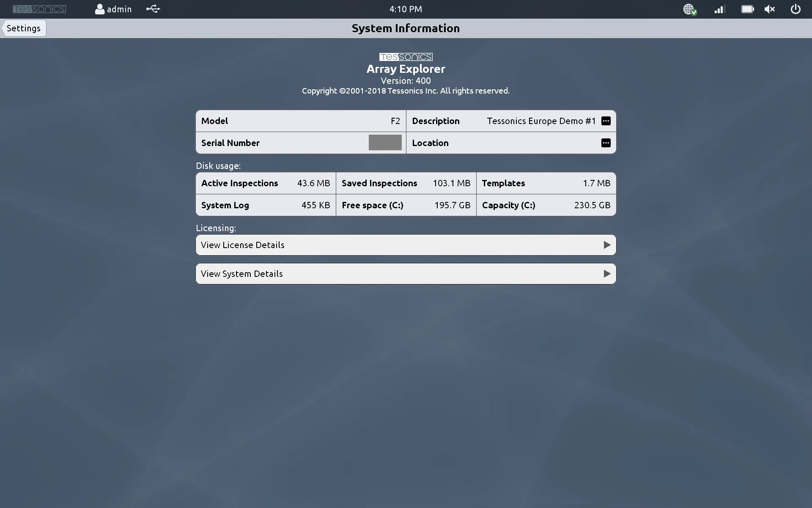Open the network connectivity status icon
812x508 pixels.
(689, 9)
